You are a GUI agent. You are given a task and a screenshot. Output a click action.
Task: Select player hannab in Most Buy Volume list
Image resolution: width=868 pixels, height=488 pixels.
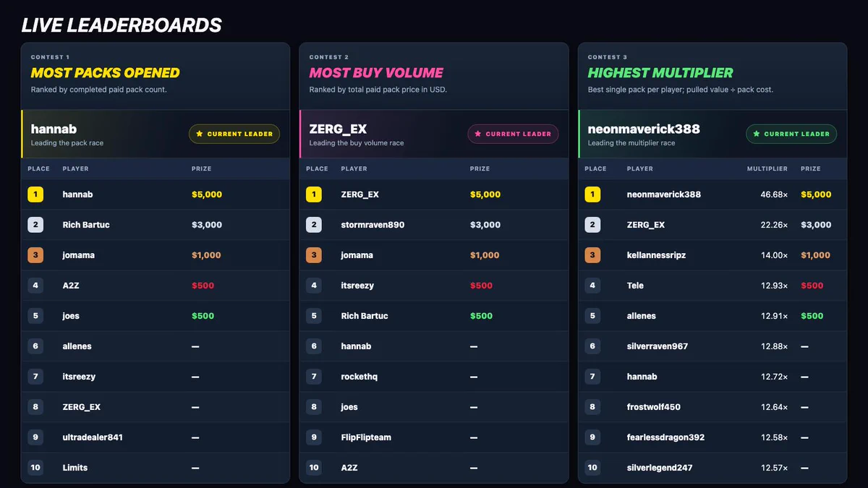[357, 346]
